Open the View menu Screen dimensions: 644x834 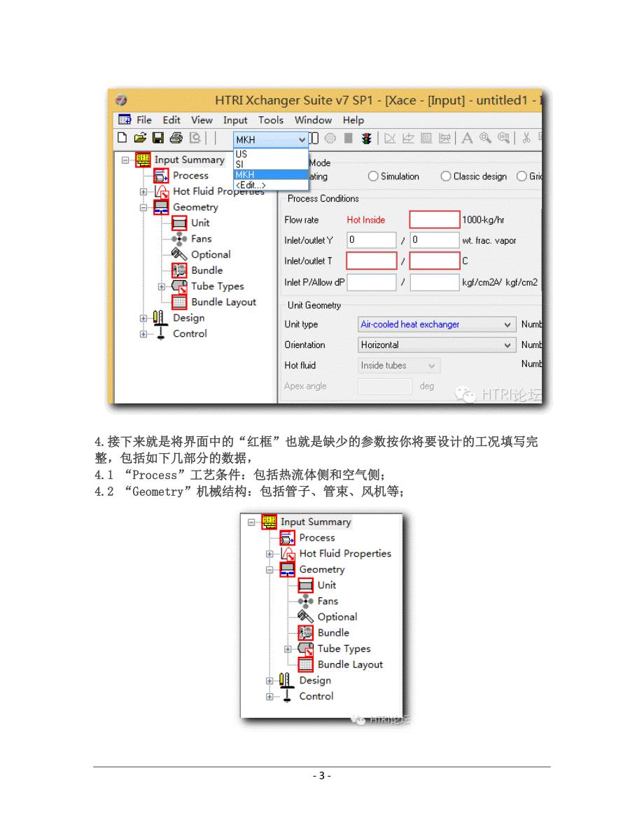pyautogui.click(x=202, y=120)
